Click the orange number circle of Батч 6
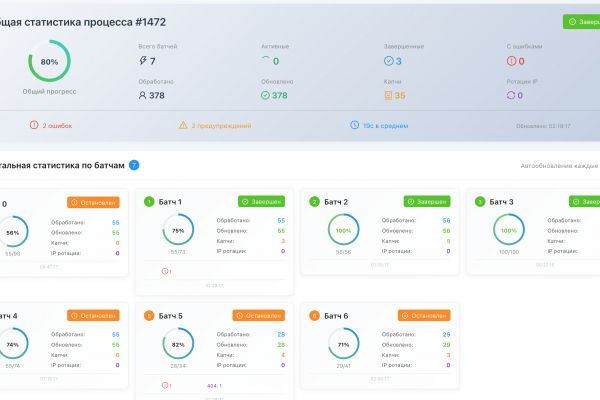The height and width of the screenshot is (400, 600). click(x=314, y=315)
